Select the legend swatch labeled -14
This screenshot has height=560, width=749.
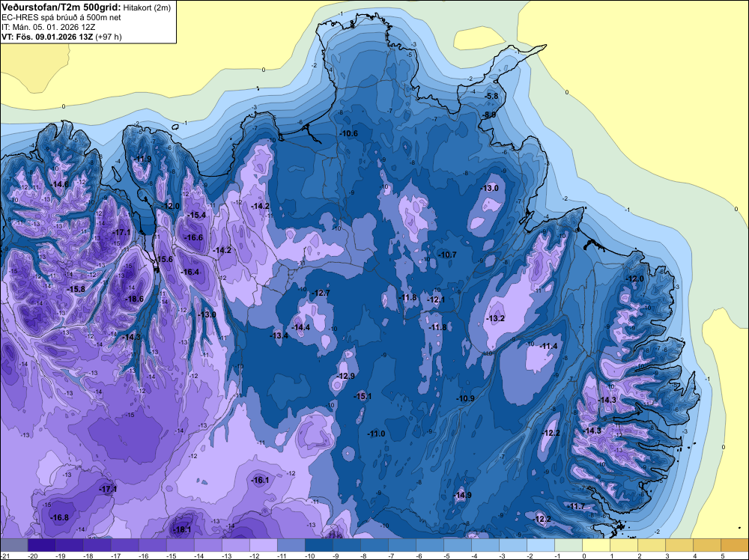coord(207,545)
